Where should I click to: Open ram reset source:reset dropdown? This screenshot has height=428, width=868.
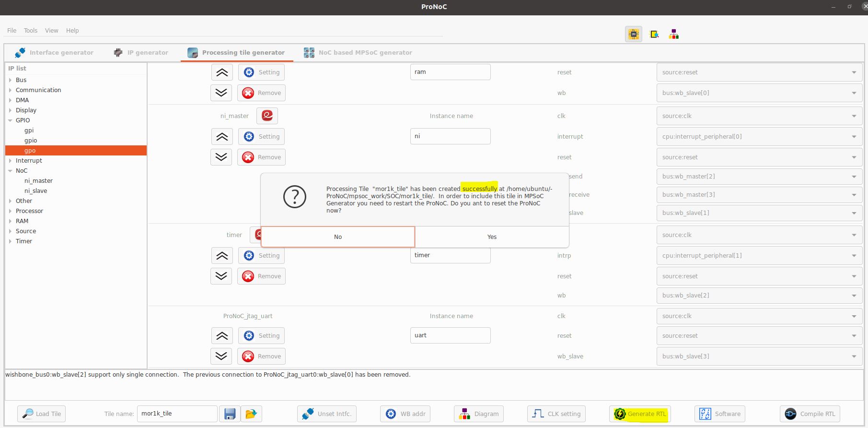(759, 72)
